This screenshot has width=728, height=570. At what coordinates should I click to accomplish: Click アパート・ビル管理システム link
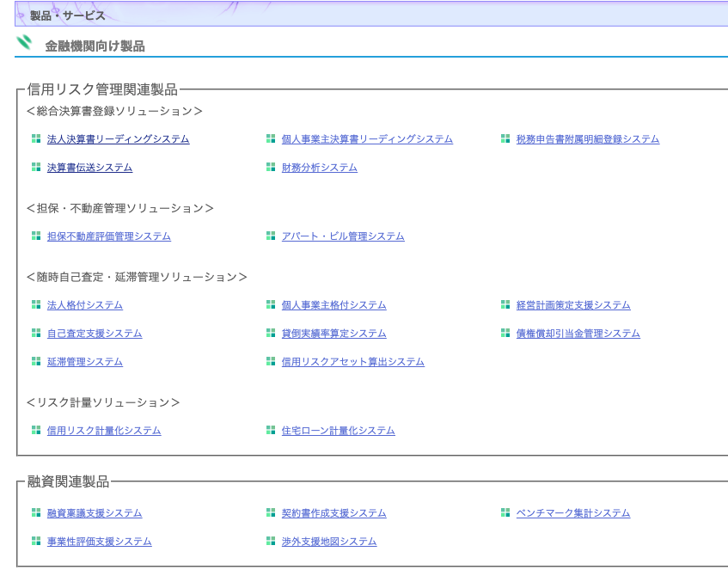point(343,236)
